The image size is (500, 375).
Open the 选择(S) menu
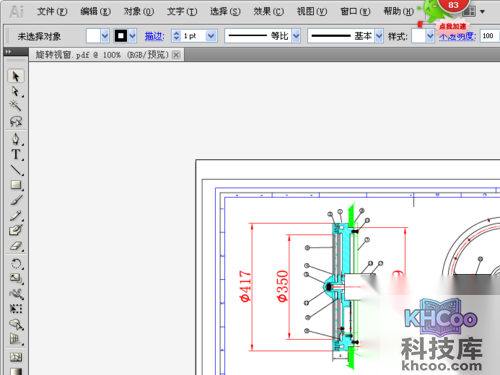click(225, 12)
